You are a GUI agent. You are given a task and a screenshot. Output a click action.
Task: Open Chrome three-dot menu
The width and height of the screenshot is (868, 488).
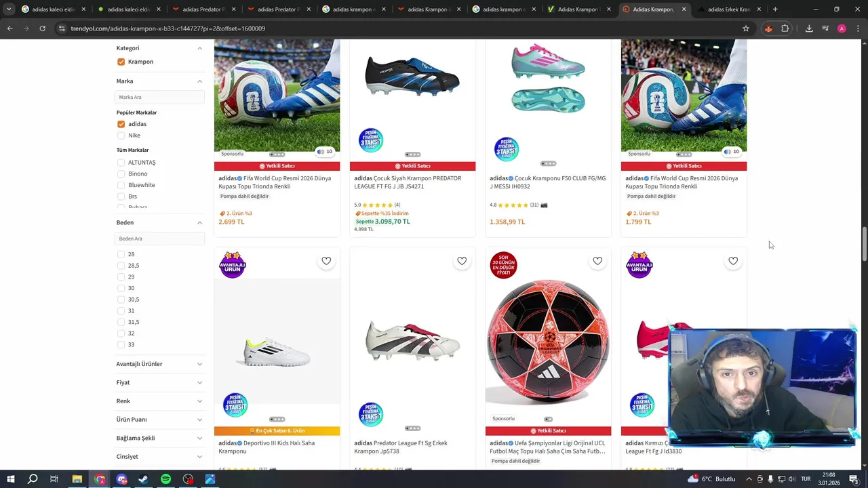857,28
